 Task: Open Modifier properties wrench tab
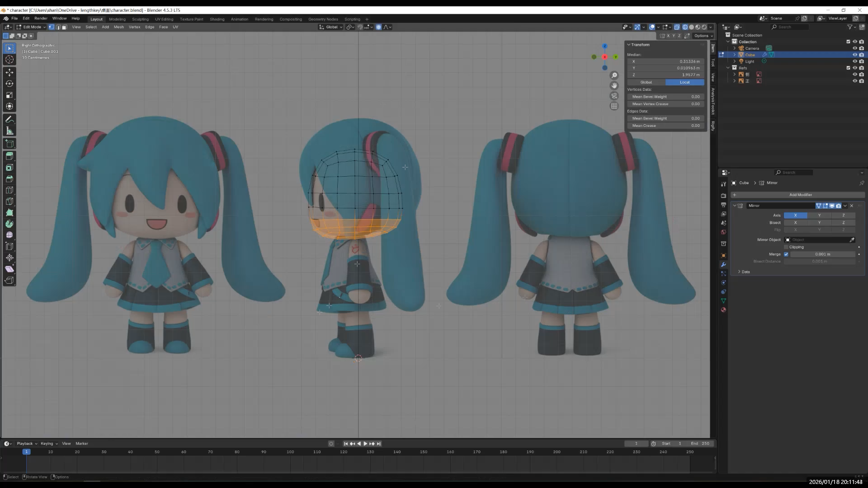723,265
